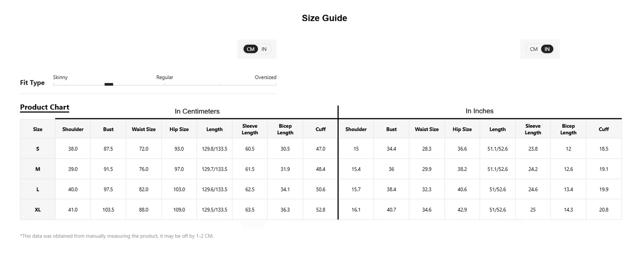
Task: Click the Fit Type slider marker
Action: pos(109,84)
